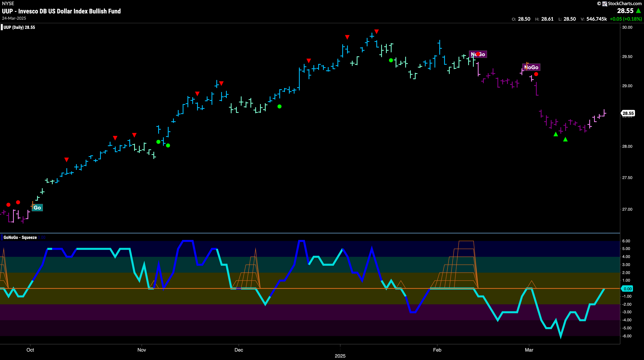Click the change text +0.05 (+0.18%)

click(626, 19)
